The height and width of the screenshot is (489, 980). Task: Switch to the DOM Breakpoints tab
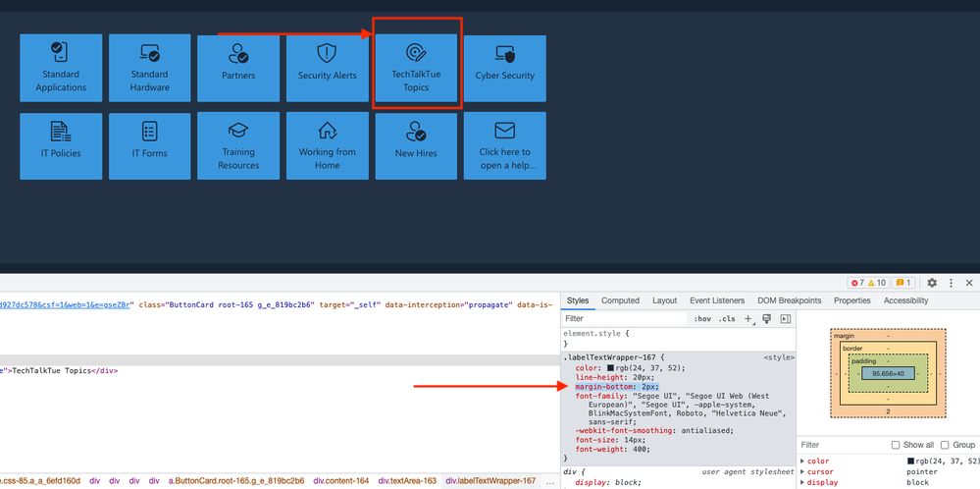pos(790,300)
